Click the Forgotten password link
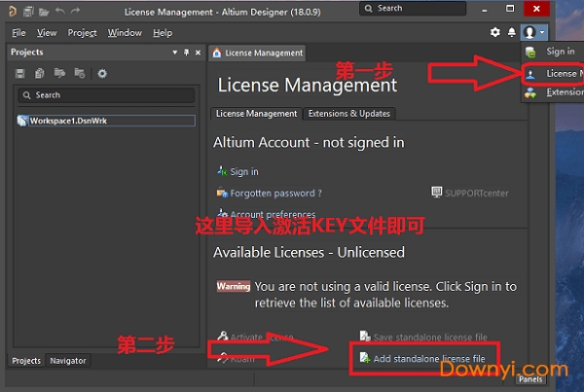This screenshot has width=584, height=392. pos(275,193)
